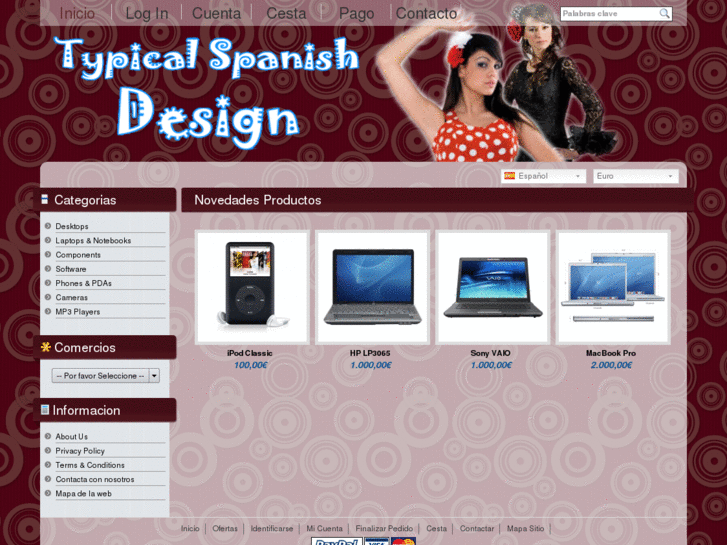727x545 pixels.
Task: Go to Inicio in top menu
Action: pos(77,13)
